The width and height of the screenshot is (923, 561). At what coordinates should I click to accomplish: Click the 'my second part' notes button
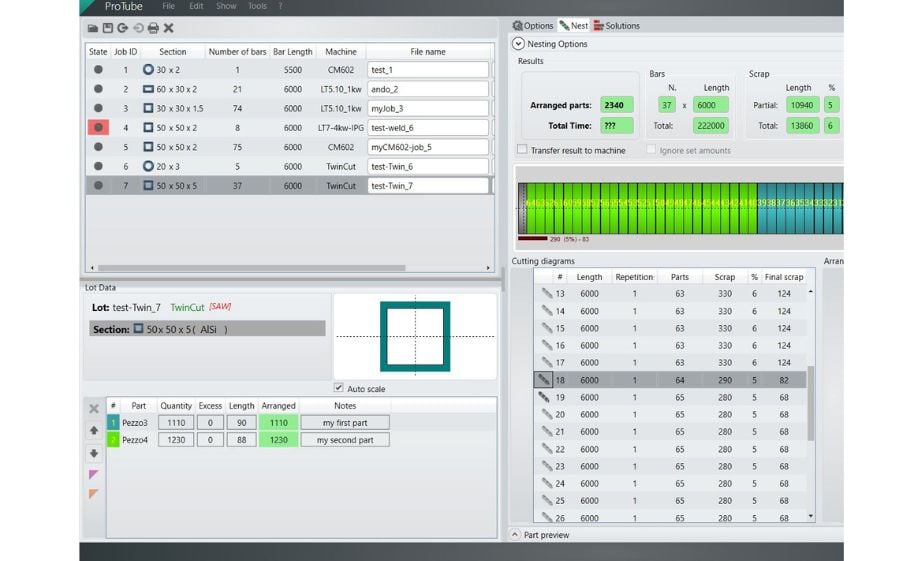pos(345,440)
